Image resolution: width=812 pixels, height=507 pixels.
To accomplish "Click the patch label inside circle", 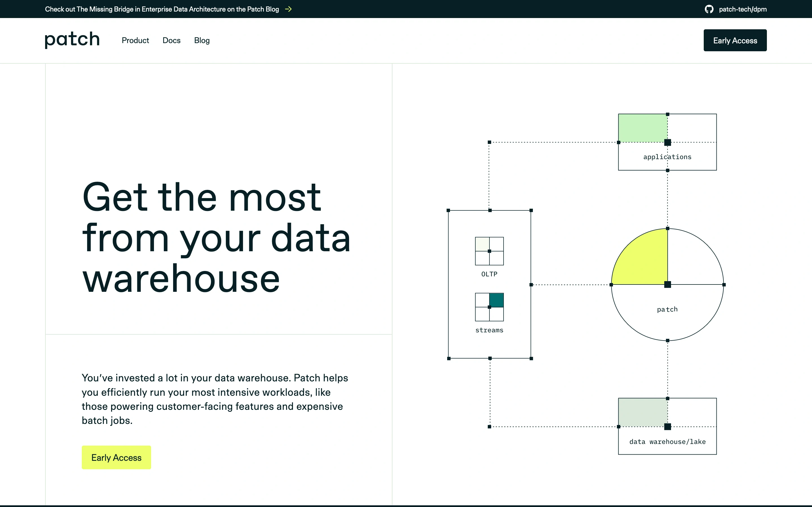I will 667,309.
